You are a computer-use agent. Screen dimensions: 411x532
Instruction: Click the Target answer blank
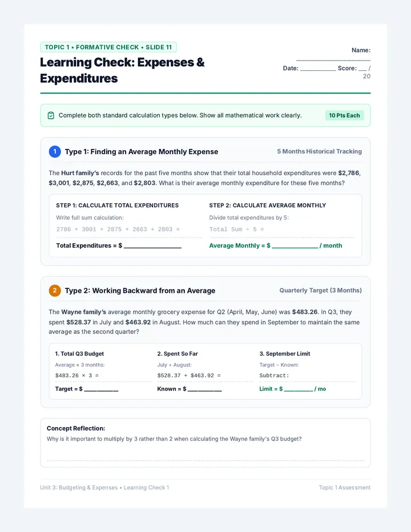point(101,390)
